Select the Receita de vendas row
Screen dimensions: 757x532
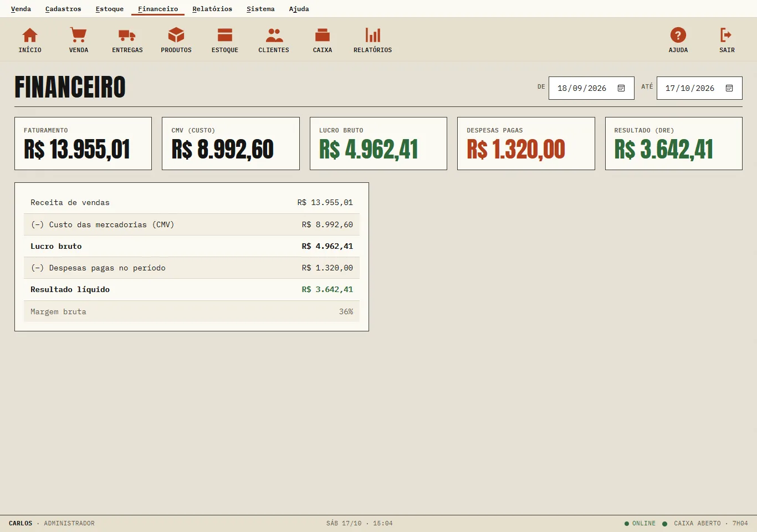tap(192, 203)
